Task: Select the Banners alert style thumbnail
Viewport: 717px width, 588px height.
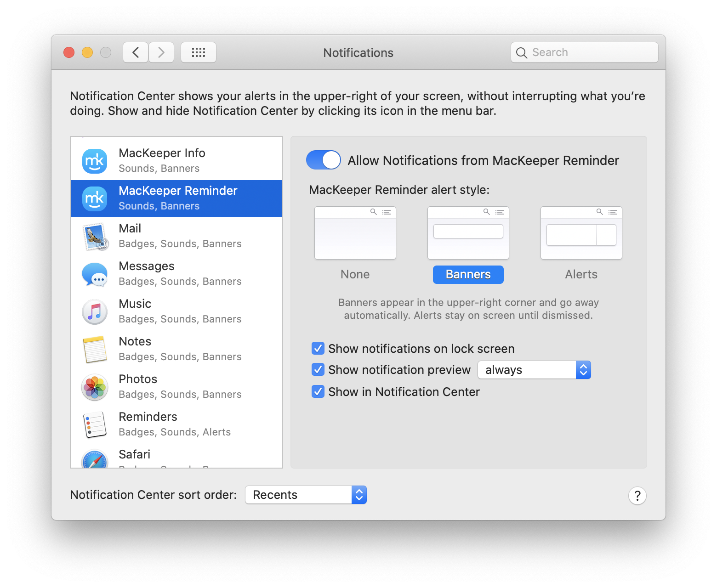Action: 468,233
